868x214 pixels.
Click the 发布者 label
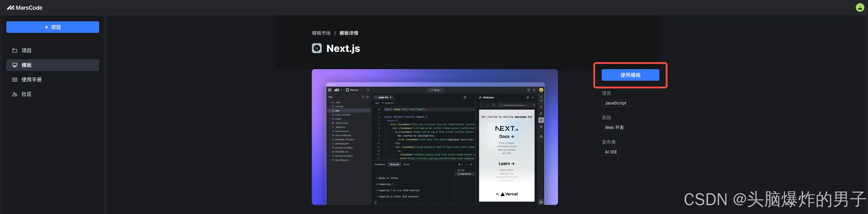[x=608, y=142]
